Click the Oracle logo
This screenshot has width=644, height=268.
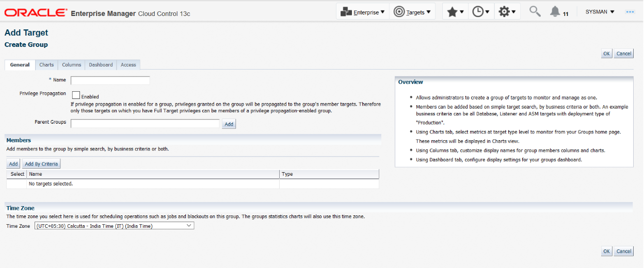point(36,12)
